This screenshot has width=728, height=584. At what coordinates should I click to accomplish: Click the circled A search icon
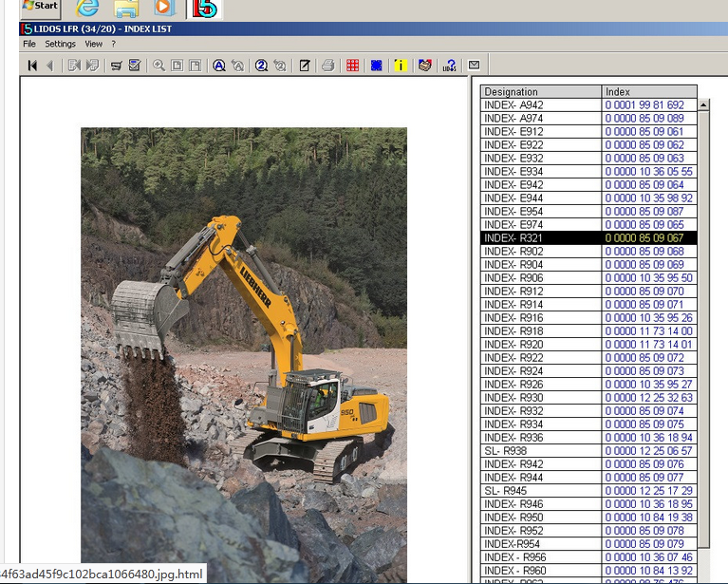pyautogui.click(x=219, y=66)
